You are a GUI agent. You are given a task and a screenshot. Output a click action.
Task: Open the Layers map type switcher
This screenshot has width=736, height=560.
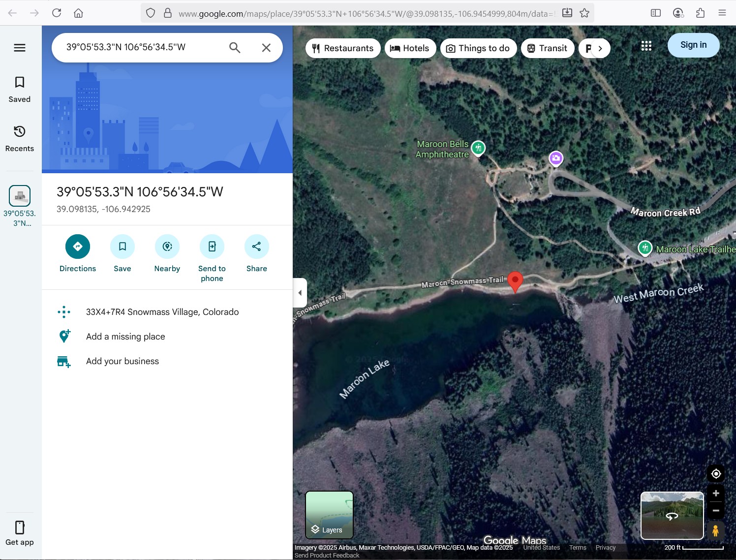329,515
